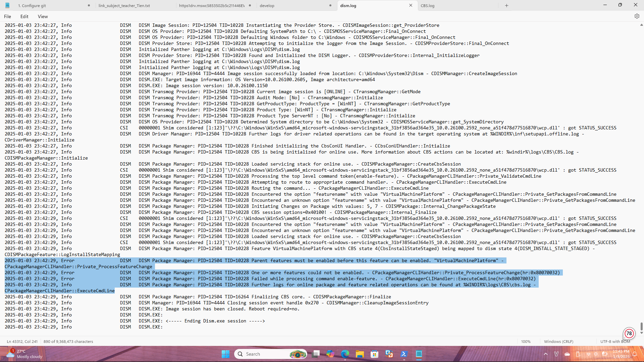Click the vertical scrollbar thumb

641,326
